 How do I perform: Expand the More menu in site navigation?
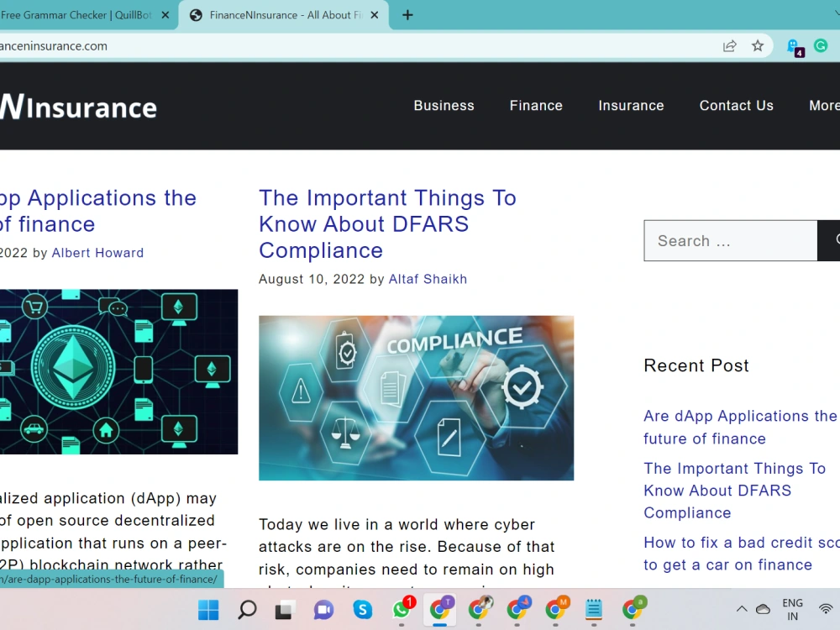[x=824, y=106]
